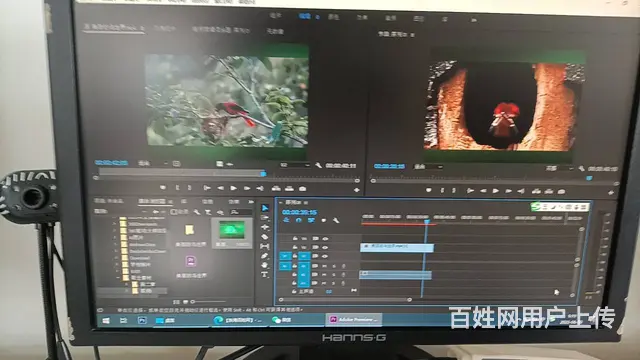Select the Type tool
The width and height of the screenshot is (640, 360).
[264, 275]
